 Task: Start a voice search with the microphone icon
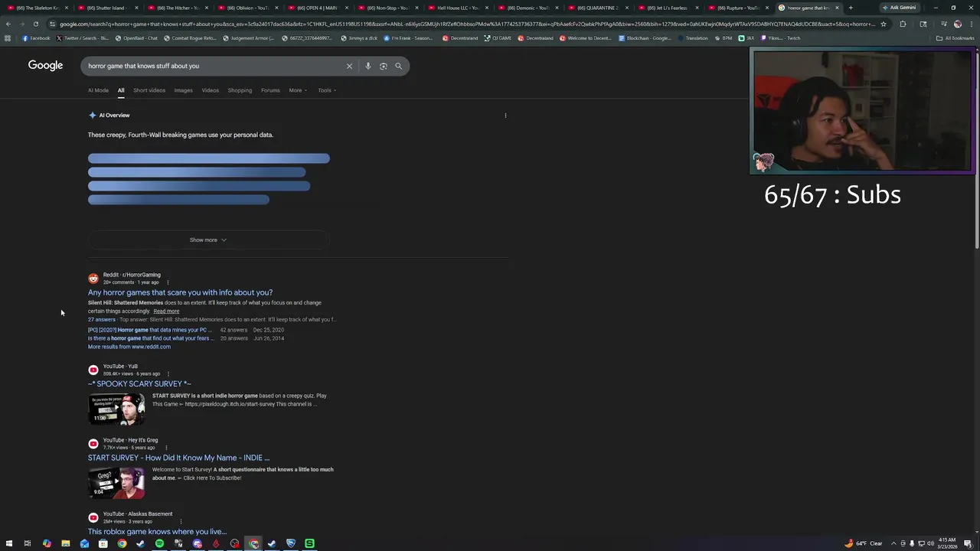[368, 66]
